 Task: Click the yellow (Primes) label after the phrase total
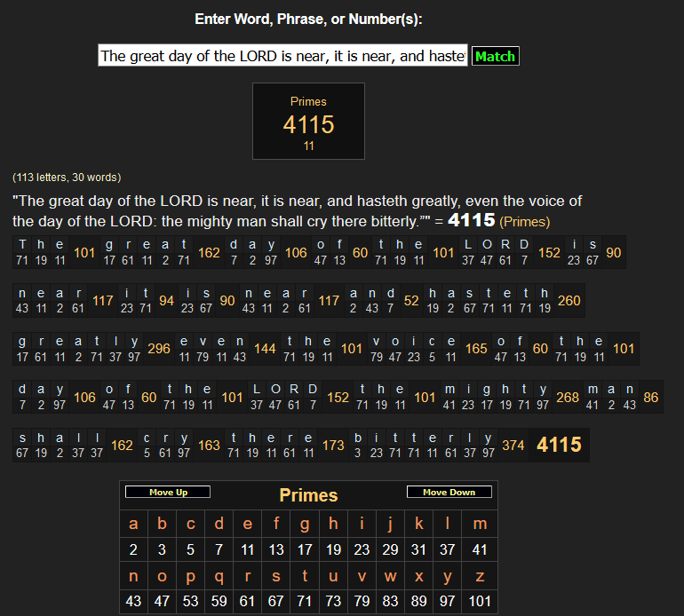525,221
